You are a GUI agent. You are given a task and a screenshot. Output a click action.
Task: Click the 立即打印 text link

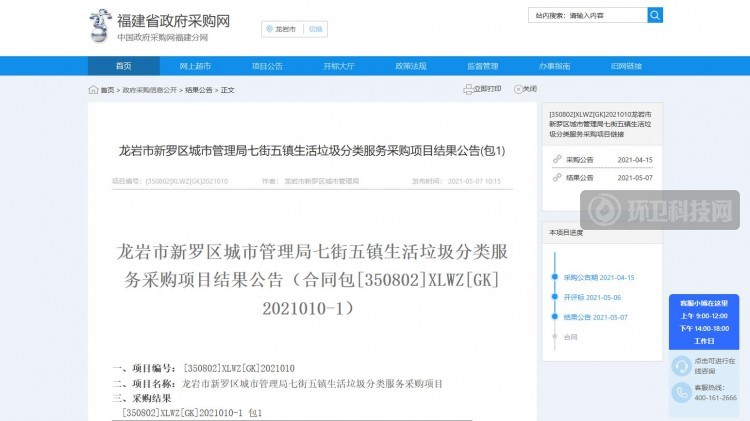pos(487,89)
